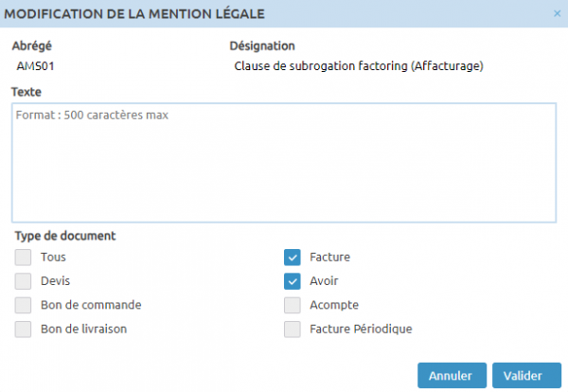Disable the Avoir checkbox

[x=293, y=281]
